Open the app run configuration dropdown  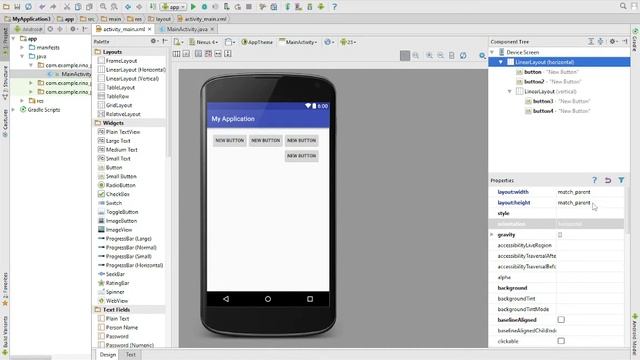pos(173,7)
